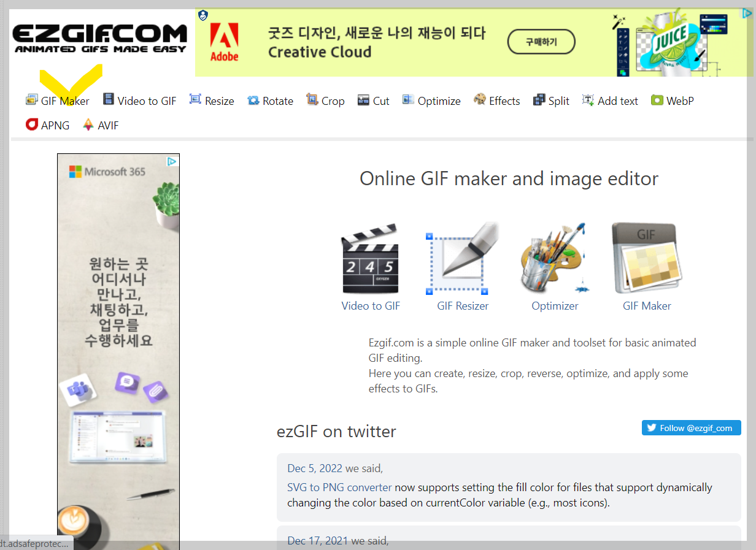Click the GIF Maker menu icon
The image size is (756, 550).
pos(31,100)
